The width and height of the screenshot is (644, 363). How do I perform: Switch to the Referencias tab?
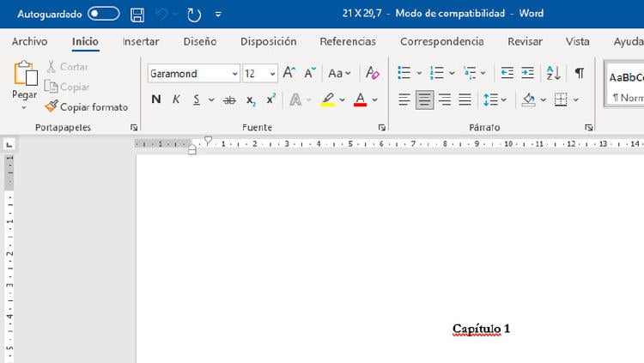[x=347, y=41]
